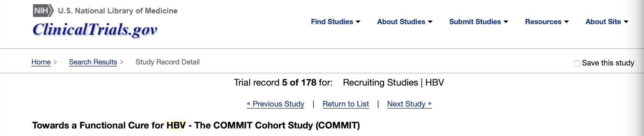The width and height of the screenshot is (644, 136).
Task: Go to the Home breadcrumb link
Action: [x=41, y=62]
